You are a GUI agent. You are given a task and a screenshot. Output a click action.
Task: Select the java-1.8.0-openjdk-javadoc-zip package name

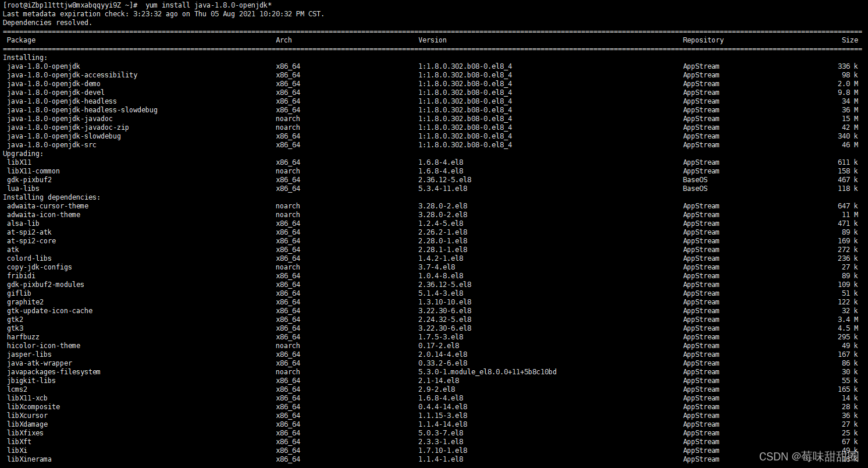click(68, 127)
